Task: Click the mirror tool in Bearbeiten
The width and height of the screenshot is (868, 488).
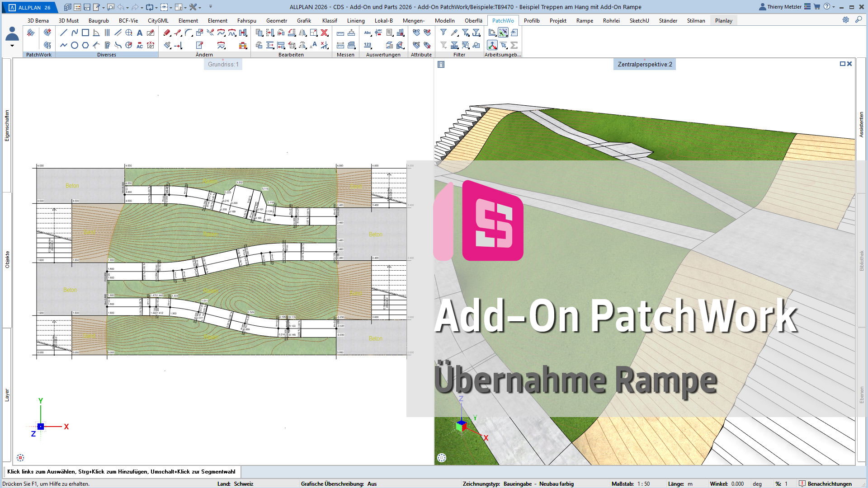Action: (302, 33)
